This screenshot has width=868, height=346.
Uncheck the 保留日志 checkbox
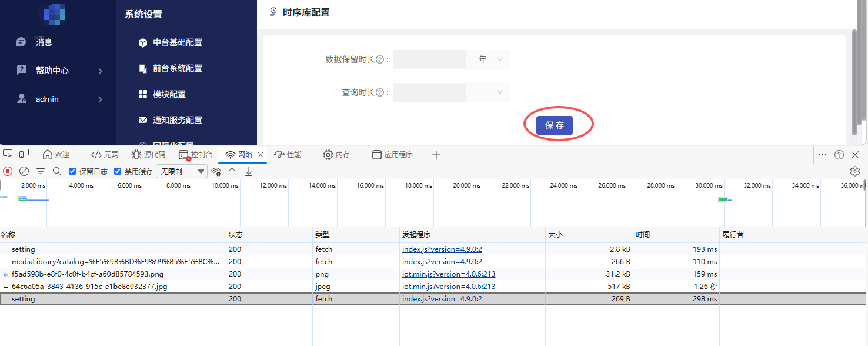click(72, 171)
